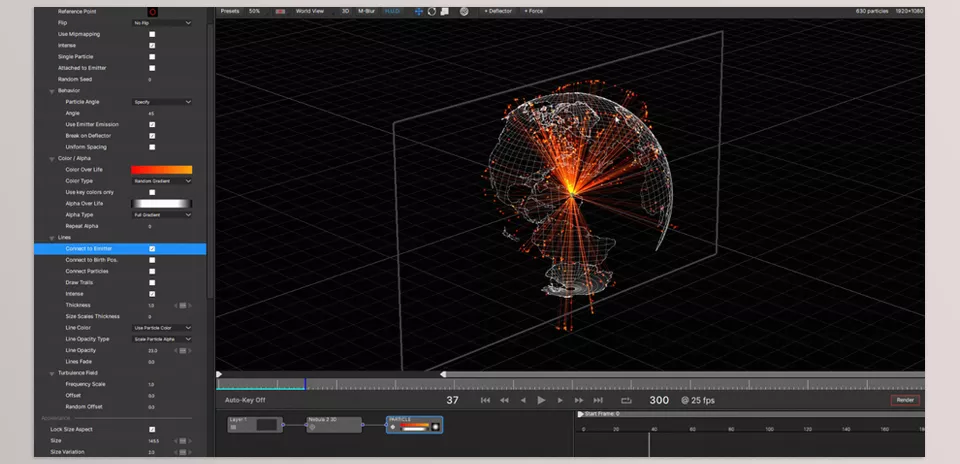
Task: Toggle Use Emitter Emission checkbox
Action: click(152, 125)
